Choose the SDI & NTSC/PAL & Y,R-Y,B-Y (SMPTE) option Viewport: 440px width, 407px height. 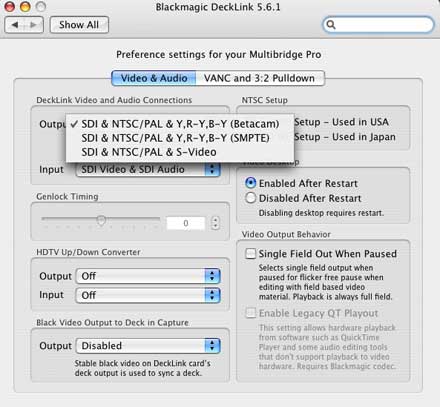pos(180,138)
